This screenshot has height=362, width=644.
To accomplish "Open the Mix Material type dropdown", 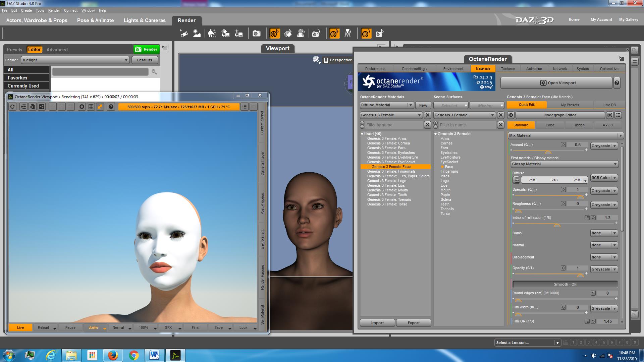I will coord(566,135).
